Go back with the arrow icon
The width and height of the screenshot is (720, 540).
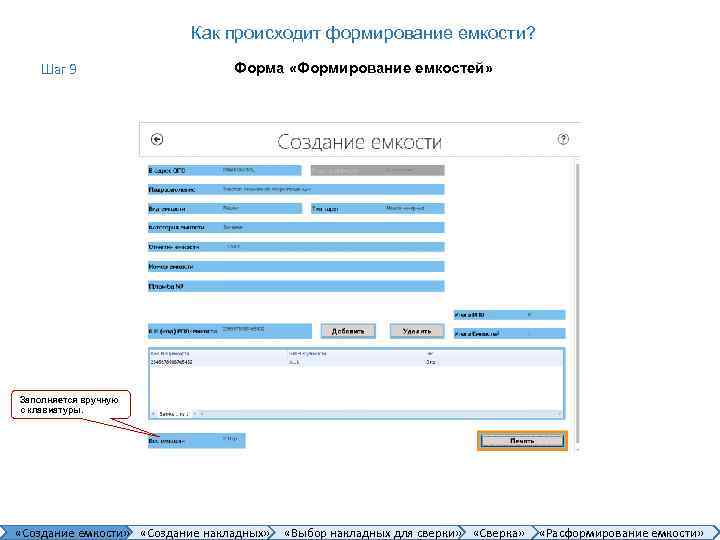pos(157,139)
